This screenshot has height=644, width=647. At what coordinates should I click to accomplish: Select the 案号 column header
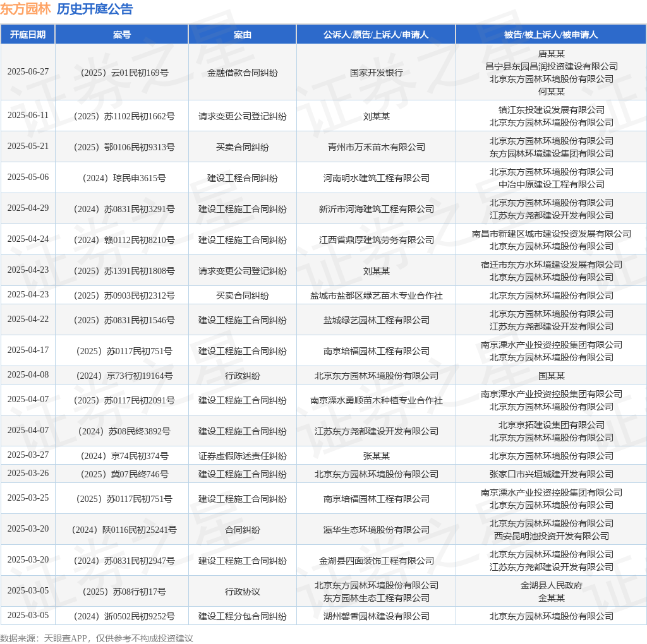tap(122, 35)
